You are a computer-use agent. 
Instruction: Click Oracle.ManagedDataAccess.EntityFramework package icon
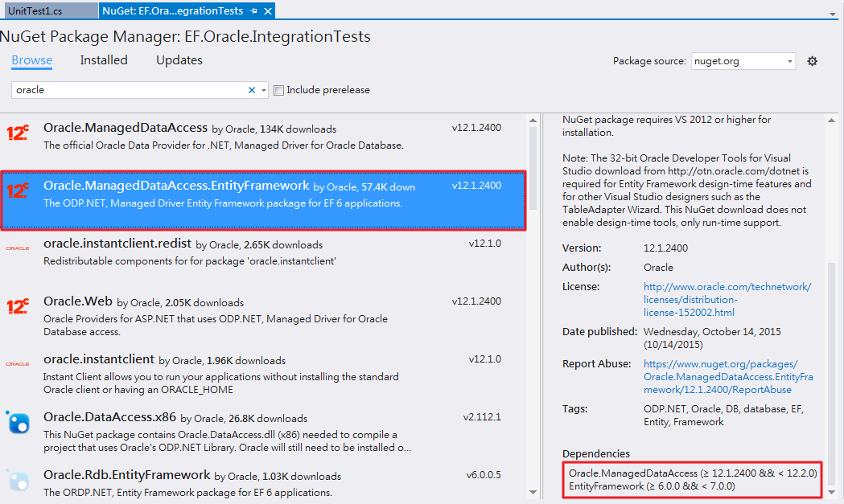coord(18,190)
